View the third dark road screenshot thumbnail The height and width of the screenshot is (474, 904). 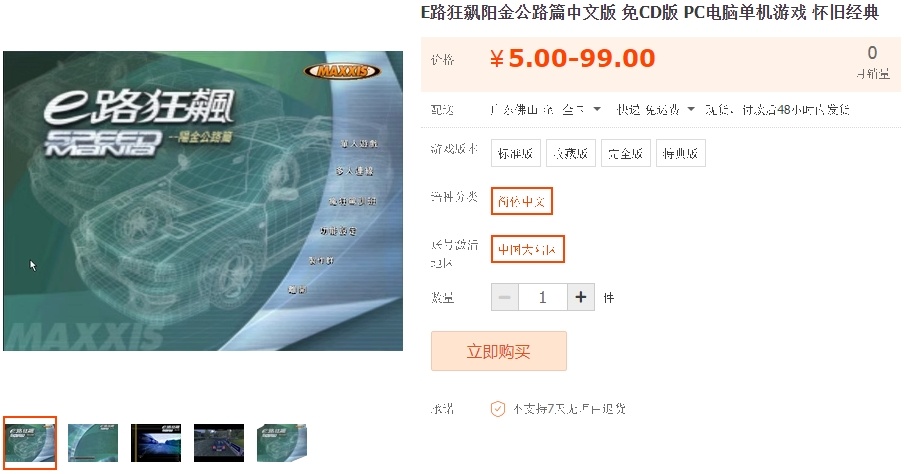[156, 443]
